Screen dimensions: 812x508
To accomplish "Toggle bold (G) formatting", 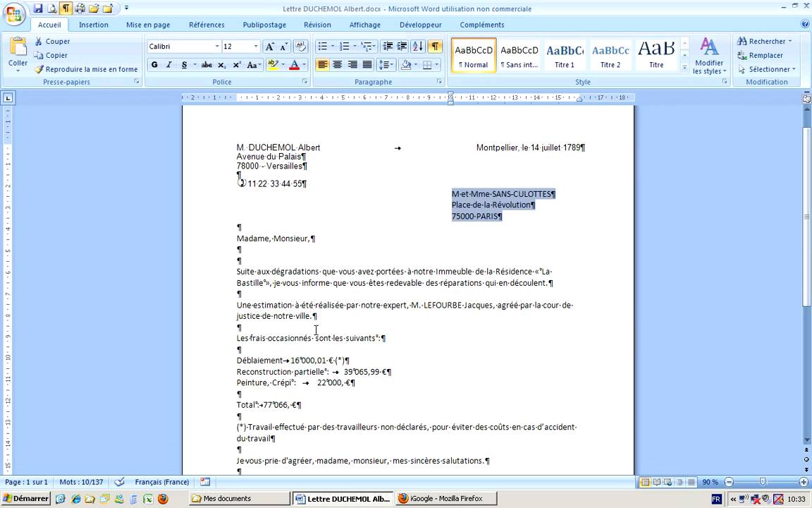I will click(154, 65).
